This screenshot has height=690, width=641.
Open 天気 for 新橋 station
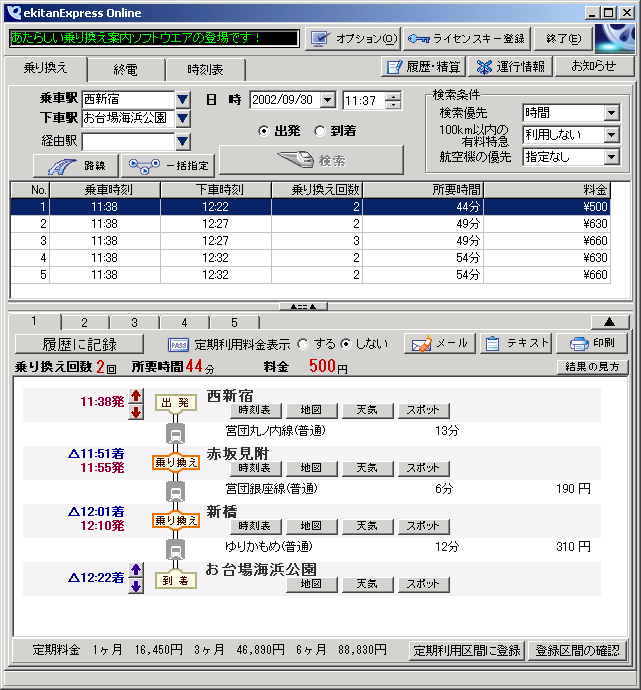click(367, 526)
